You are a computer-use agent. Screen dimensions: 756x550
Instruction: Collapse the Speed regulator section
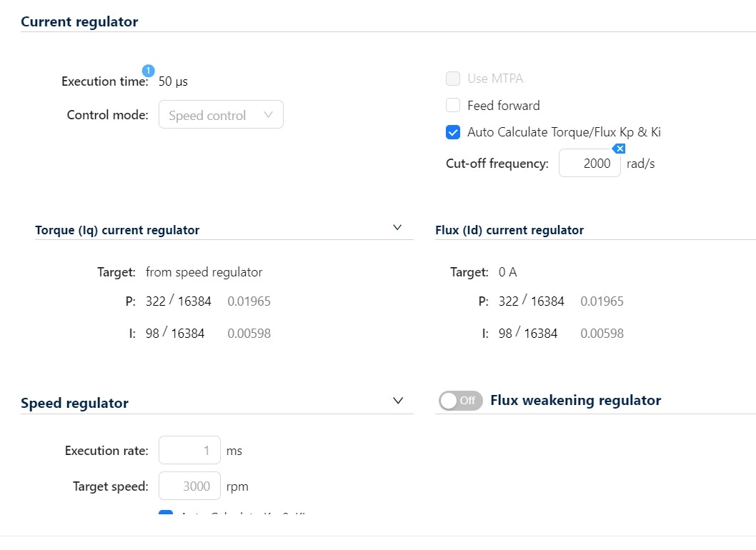[398, 401]
